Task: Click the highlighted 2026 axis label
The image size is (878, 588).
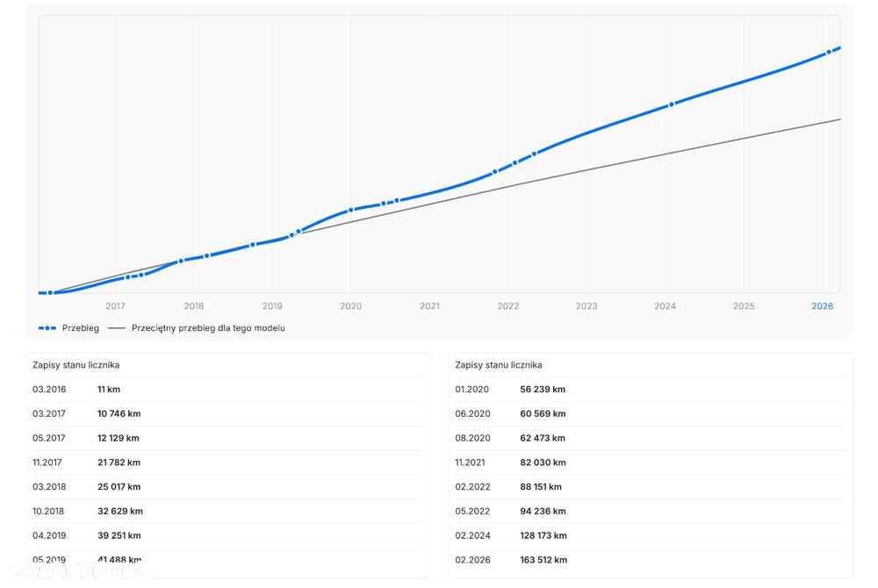Action: (823, 306)
